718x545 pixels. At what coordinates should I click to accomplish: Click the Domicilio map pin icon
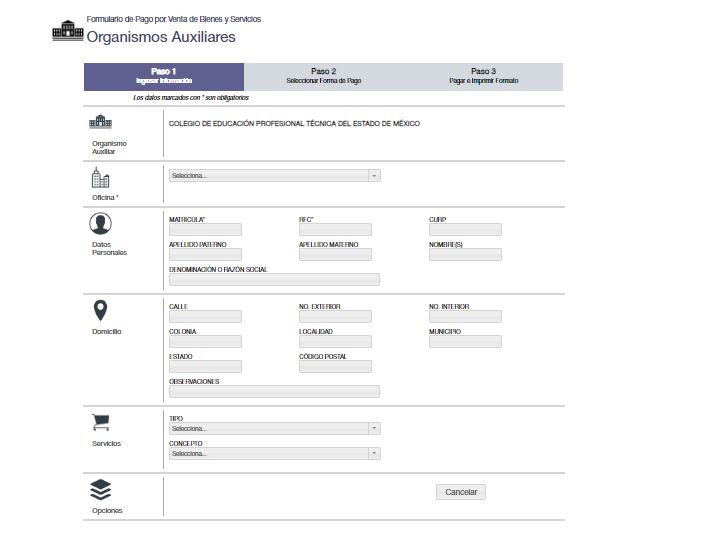[x=100, y=311]
